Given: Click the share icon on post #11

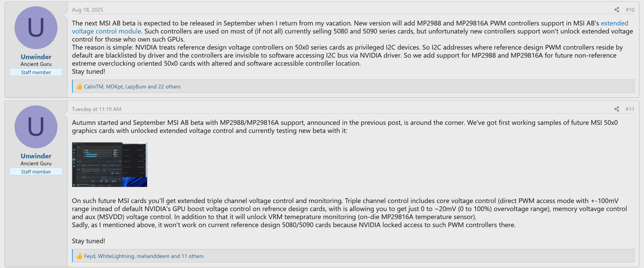Looking at the screenshot, I should coord(617,109).
